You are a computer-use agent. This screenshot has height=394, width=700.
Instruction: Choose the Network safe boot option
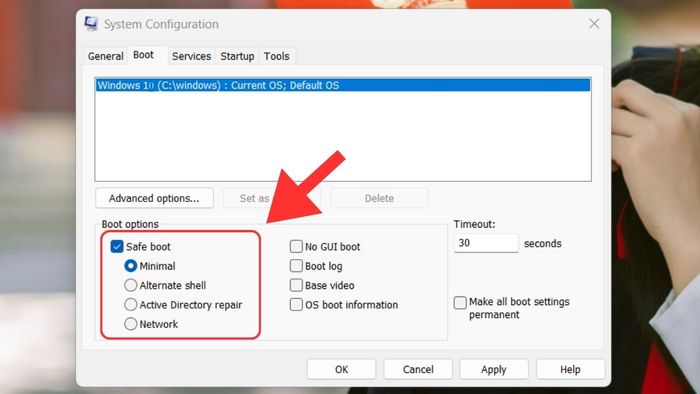click(x=130, y=324)
